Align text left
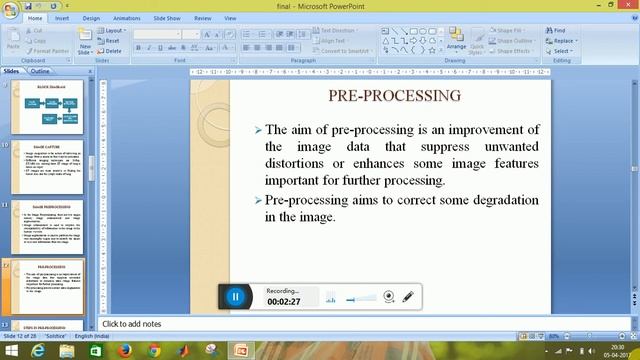The height and width of the screenshot is (360, 640). [x=246, y=48]
